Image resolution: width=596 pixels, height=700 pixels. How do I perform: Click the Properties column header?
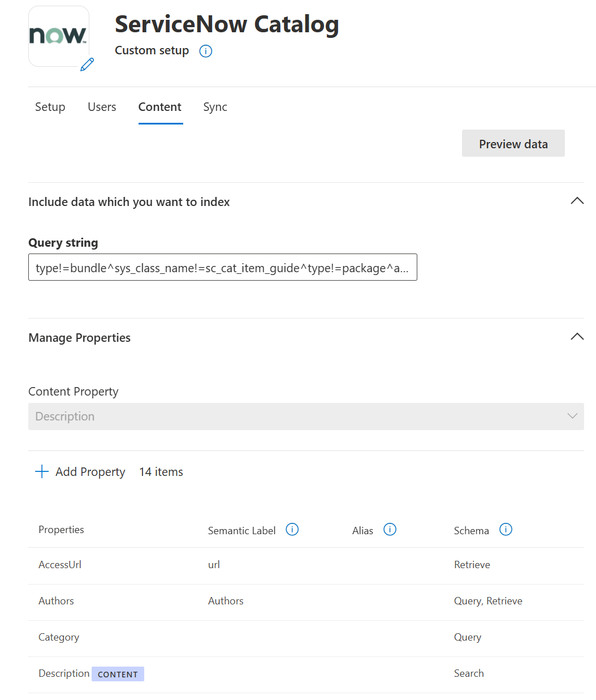[61, 530]
